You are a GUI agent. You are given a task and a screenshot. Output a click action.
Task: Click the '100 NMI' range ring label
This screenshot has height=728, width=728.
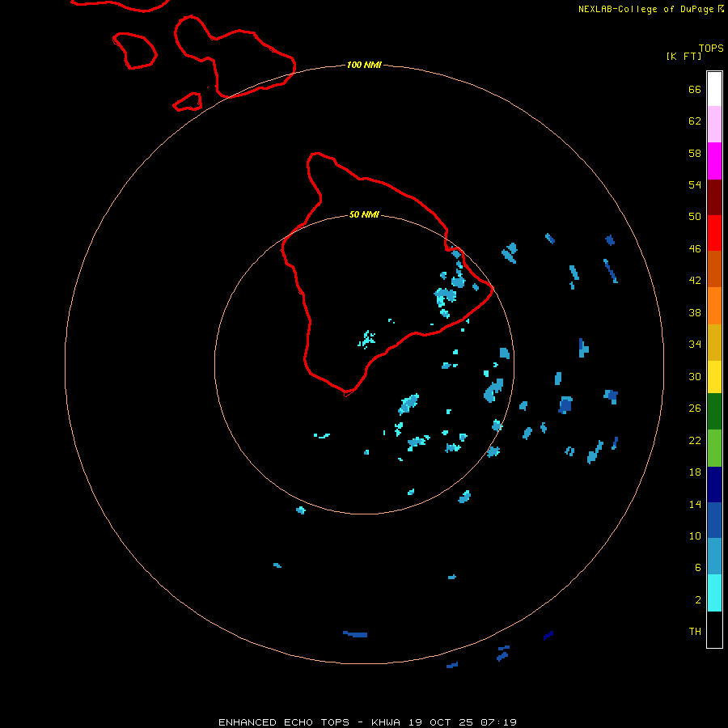coord(364,65)
